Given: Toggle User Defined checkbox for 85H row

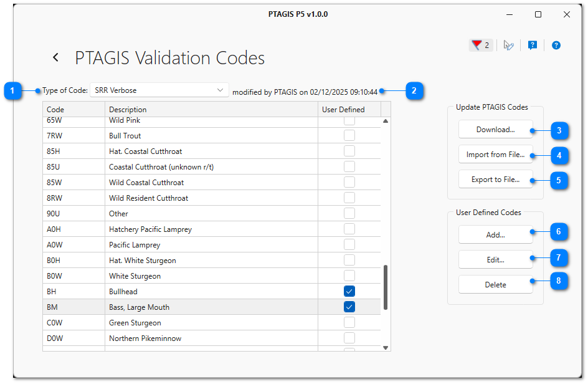Looking at the screenshot, I should [x=349, y=151].
